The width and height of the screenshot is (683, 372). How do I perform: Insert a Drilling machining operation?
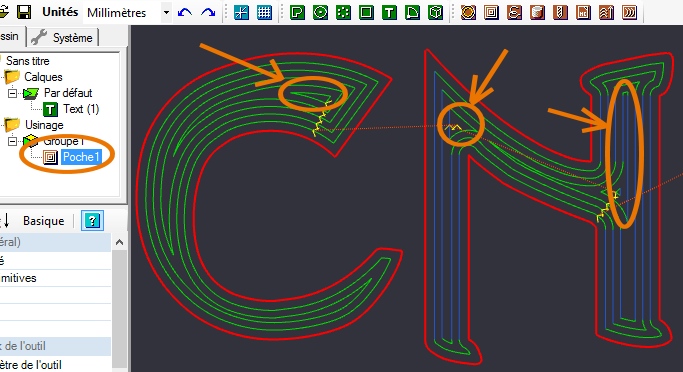click(x=560, y=12)
